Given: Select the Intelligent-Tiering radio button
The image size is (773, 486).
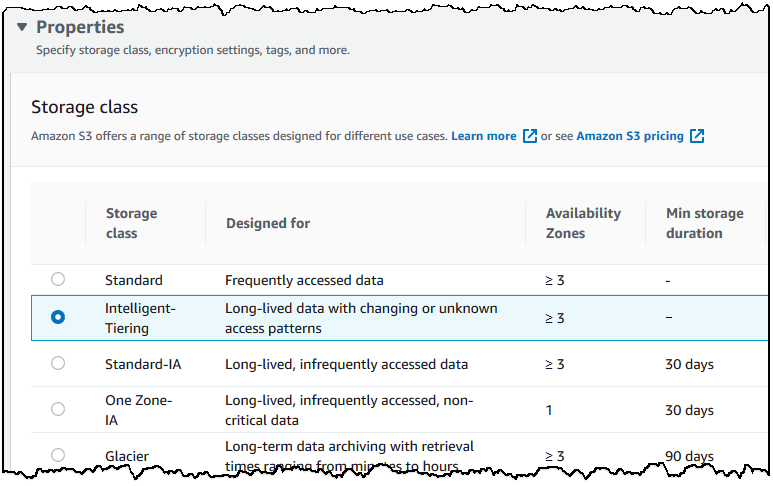Looking at the screenshot, I should pos(58,317).
